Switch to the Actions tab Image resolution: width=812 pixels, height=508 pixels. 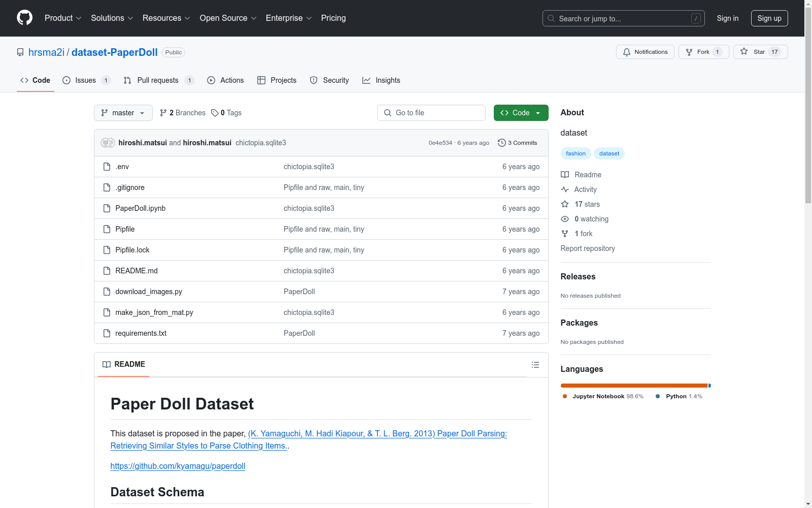point(225,80)
